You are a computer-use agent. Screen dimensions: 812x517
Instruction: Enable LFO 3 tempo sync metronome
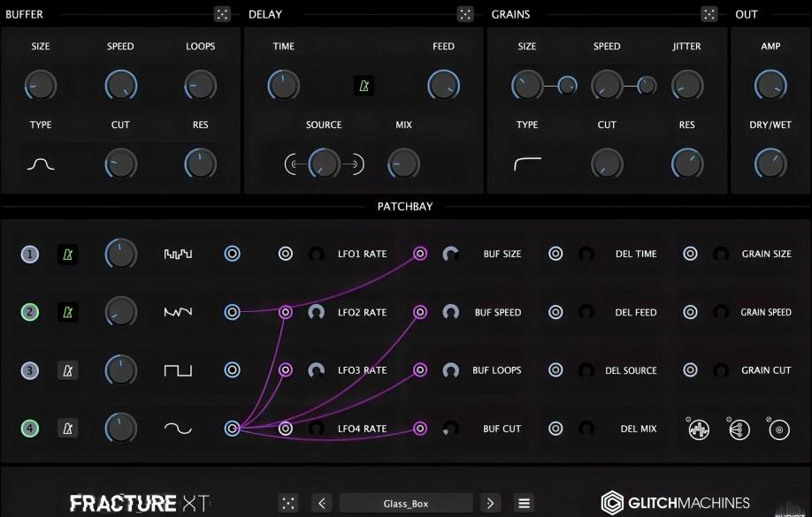point(68,370)
